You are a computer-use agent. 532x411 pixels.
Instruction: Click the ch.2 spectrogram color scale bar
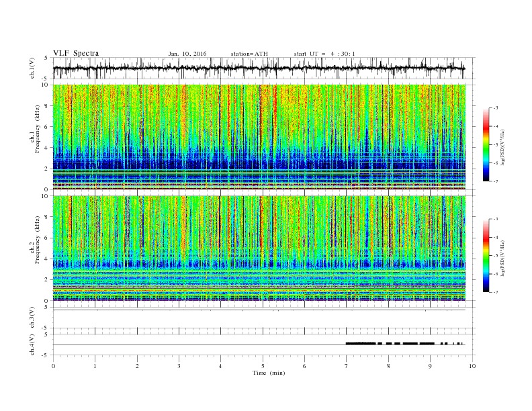pyautogui.click(x=486, y=255)
